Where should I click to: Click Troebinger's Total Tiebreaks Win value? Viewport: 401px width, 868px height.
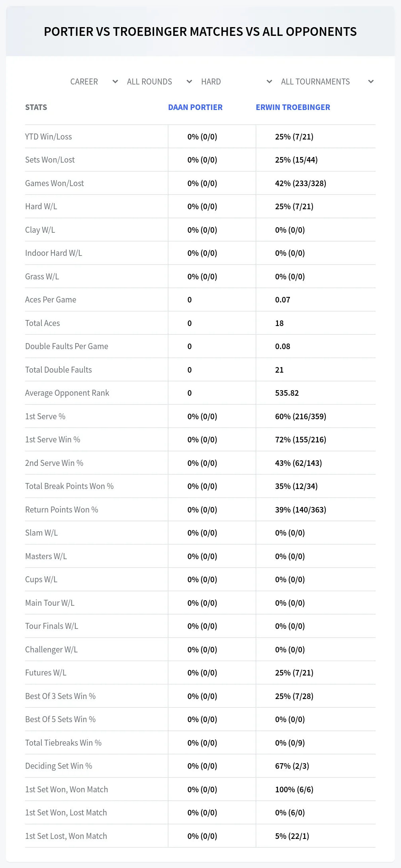point(290,743)
